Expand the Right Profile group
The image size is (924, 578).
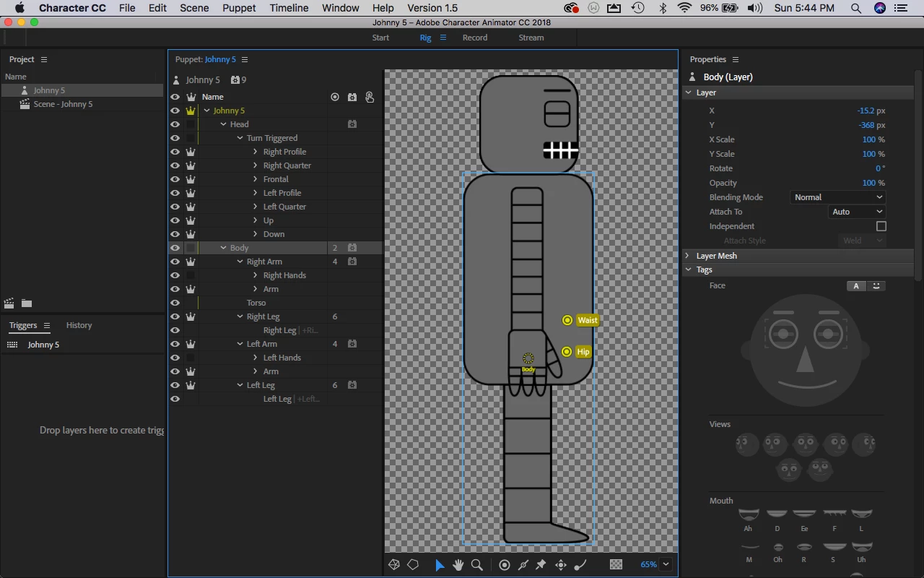pos(256,152)
